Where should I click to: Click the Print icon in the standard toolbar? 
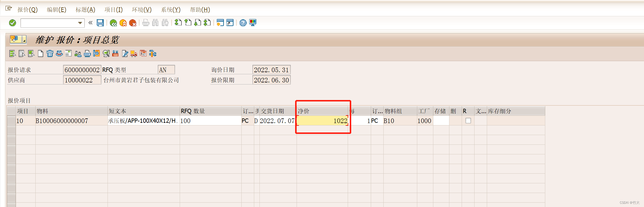[x=146, y=23]
